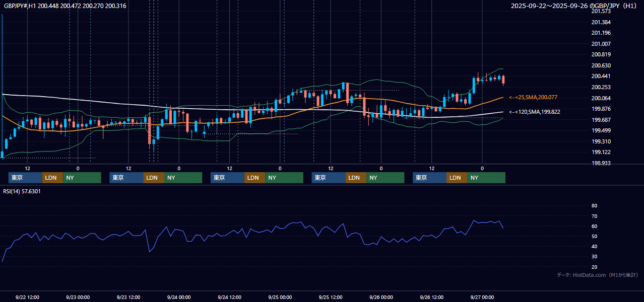The width and height of the screenshot is (644, 302).
Task: Select the NY session box for 9/25
Action: [385, 178]
